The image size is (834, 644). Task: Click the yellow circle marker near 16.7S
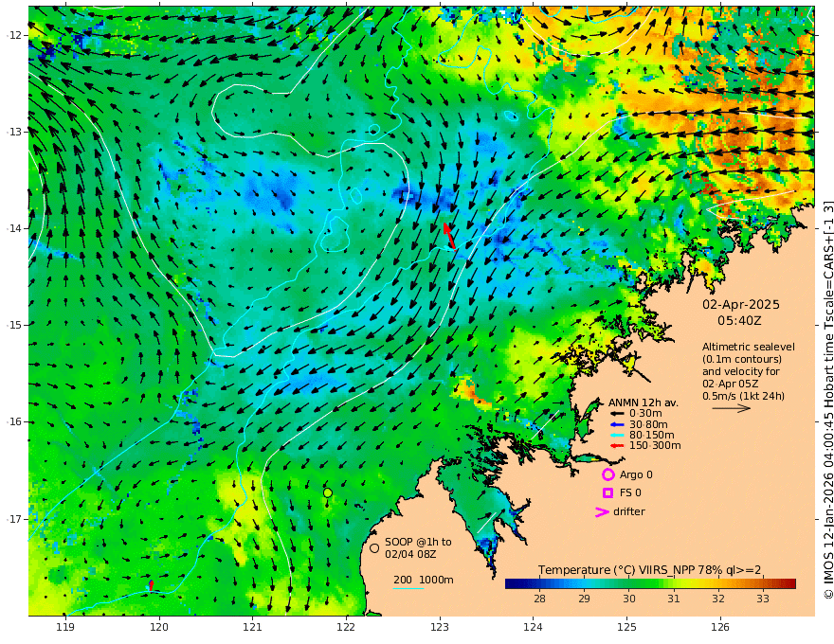pyautogui.click(x=328, y=493)
